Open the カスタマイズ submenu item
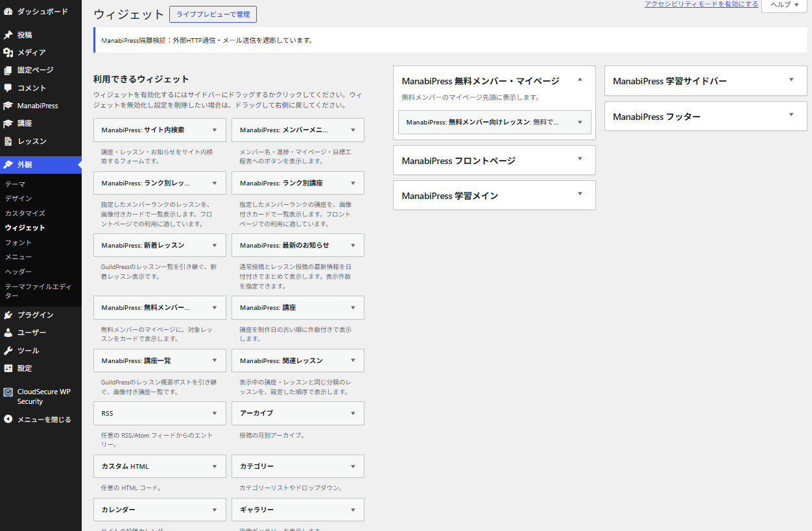Image resolution: width=812 pixels, height=531 pixels. pyautogui.click(x=25, y=213)
